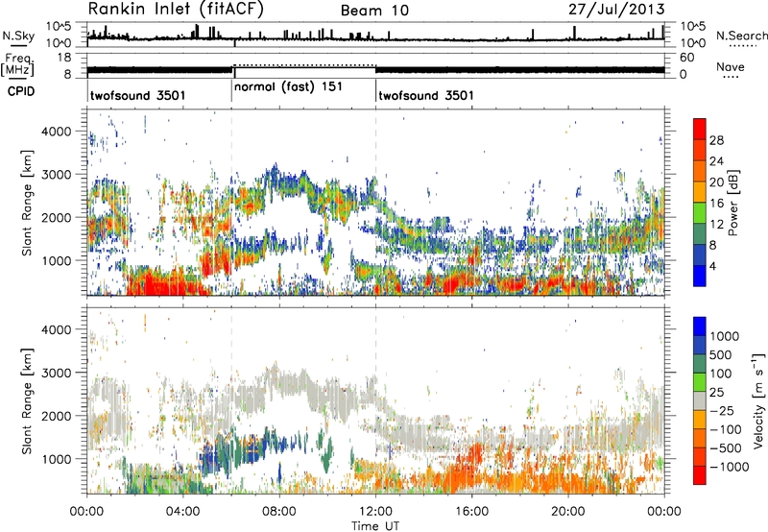Image resolution: width=768 pixels, height=532 pixels.
Task: Click the "28" value on Power color bar
Action: click(716, 140)
